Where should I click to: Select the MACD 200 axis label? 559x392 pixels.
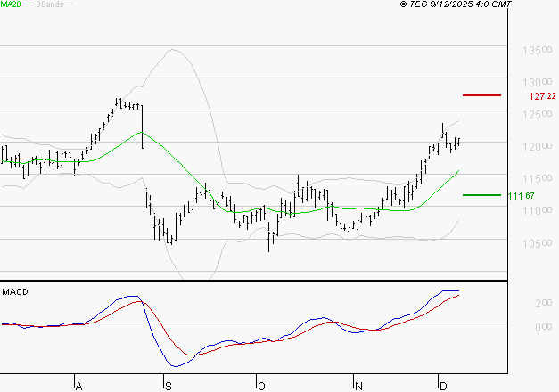(x=544, y=303)
